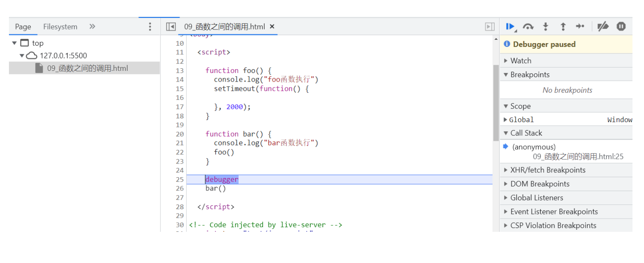Screen dimensions: 644x263
Task: Collapse the top frame tree node
Action: point(15,43)
